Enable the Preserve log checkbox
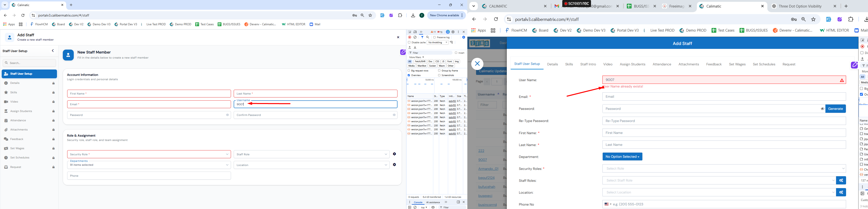 (434, 37)
